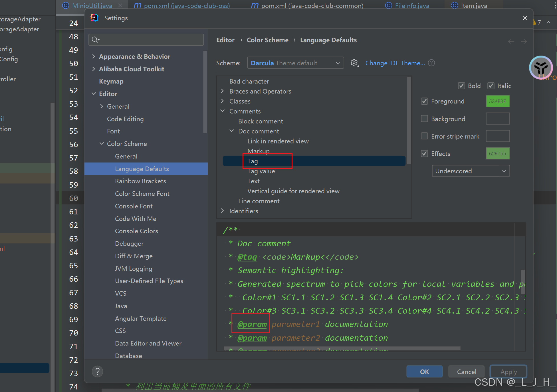
Task: Click the round floating assistant icon
Action: point(541,68)
